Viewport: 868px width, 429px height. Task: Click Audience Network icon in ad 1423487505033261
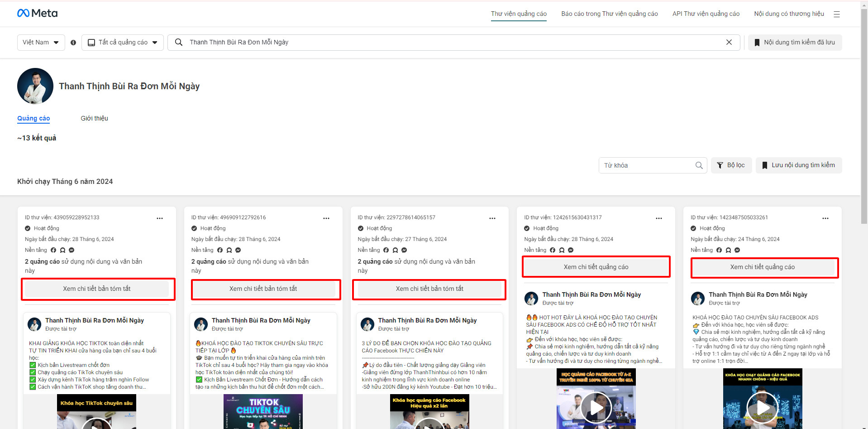[728, 250]
